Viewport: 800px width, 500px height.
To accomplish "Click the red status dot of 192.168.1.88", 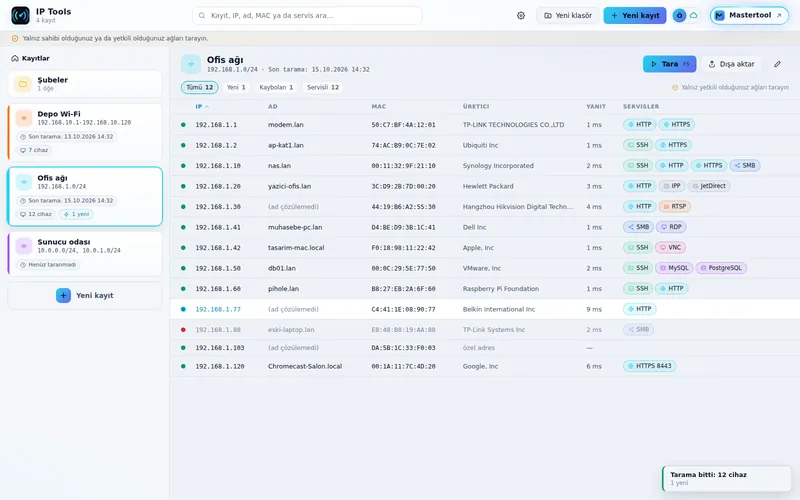I will pyautogui.click(x=183, y=330).
